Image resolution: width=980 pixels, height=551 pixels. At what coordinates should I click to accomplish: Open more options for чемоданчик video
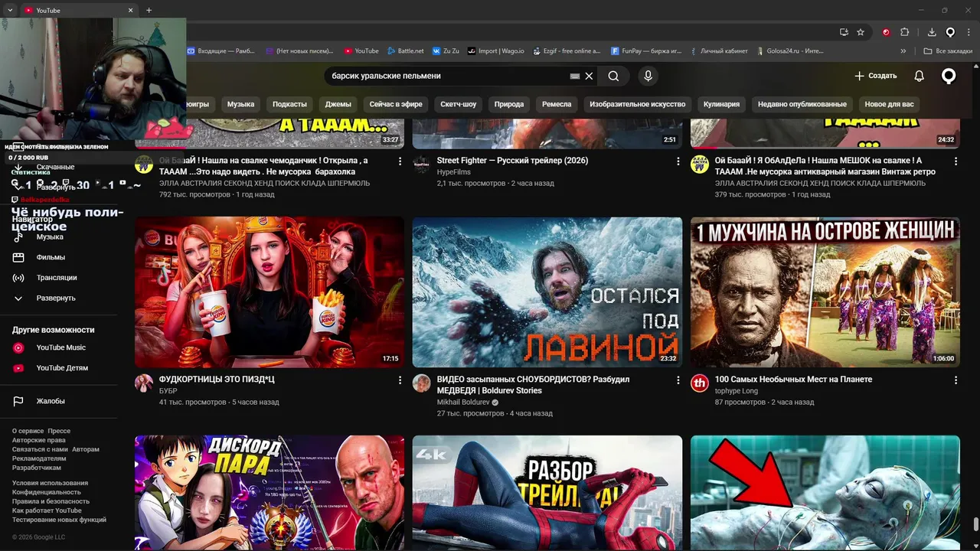pyautogui.click(x=400, y=161)
